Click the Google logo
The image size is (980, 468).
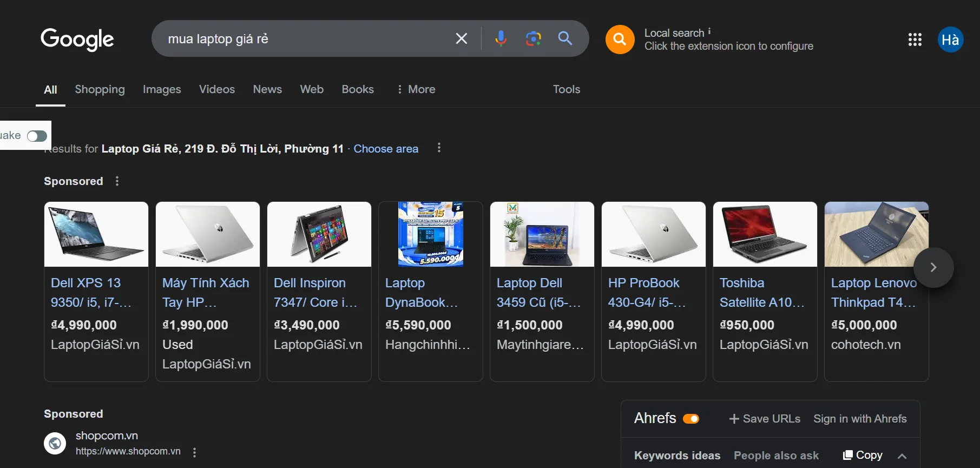(x=77, y=39)
